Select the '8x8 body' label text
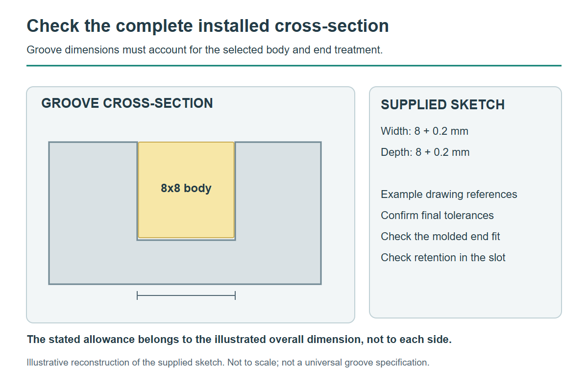588x392 pixels. [x=186, y=188]
